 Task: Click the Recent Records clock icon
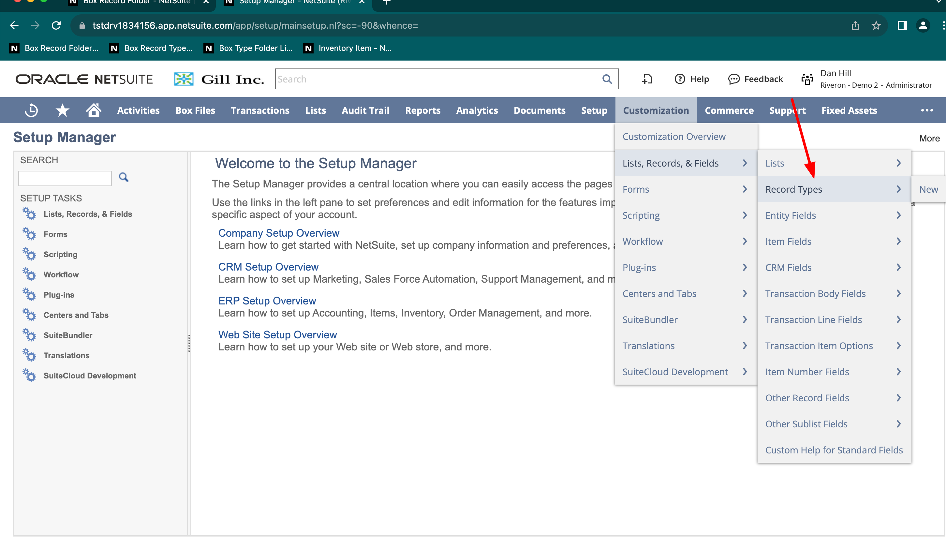31,111
